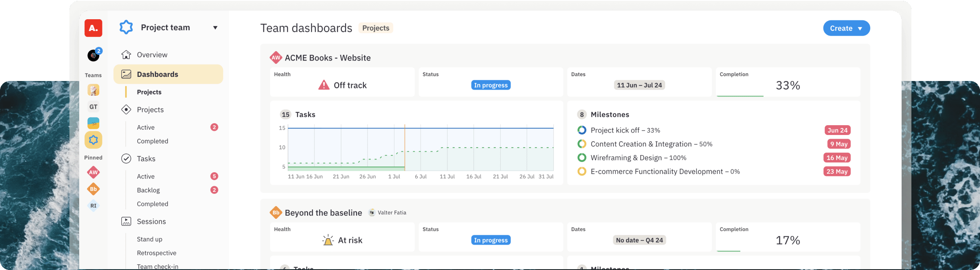Click the 33% completion progress bar
The width and height of the screenshot is (980, 270).
[740, 96]
